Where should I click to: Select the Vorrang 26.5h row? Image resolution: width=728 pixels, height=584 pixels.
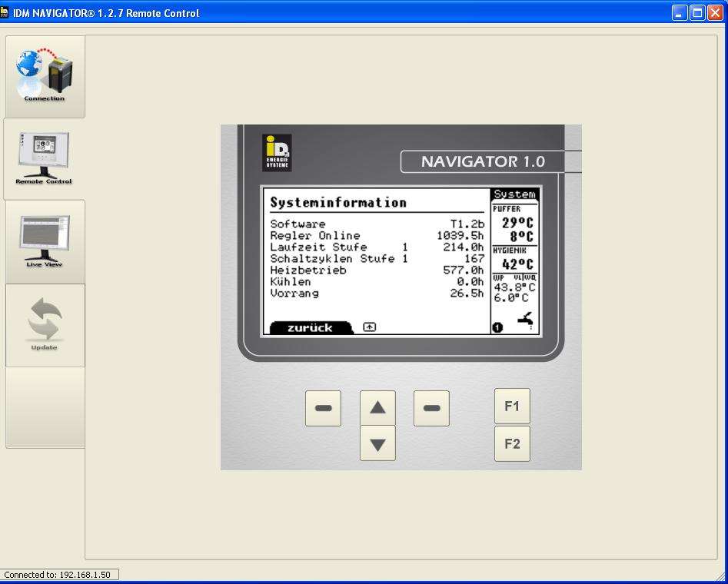[377, 294]
